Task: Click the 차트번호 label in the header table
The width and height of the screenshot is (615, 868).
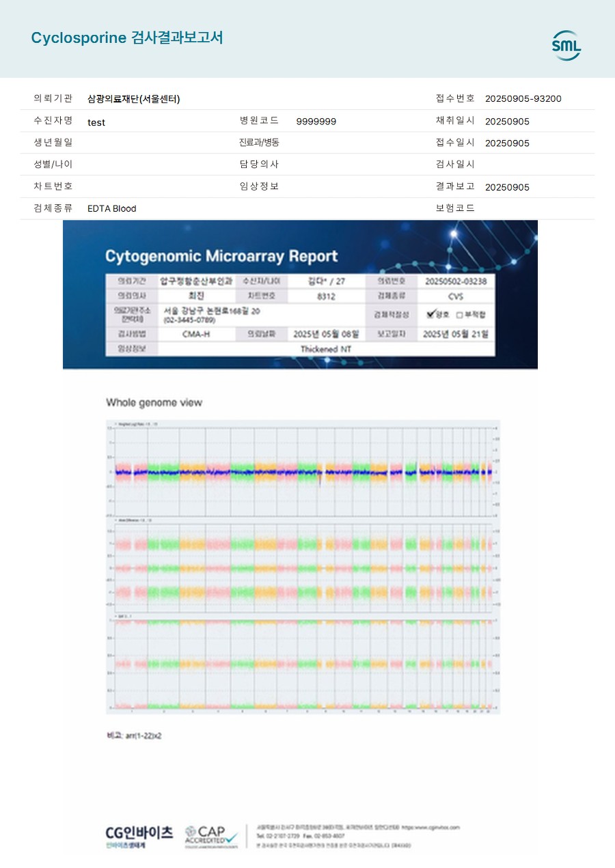Action: pyautogui.click(x=53, y=186)
